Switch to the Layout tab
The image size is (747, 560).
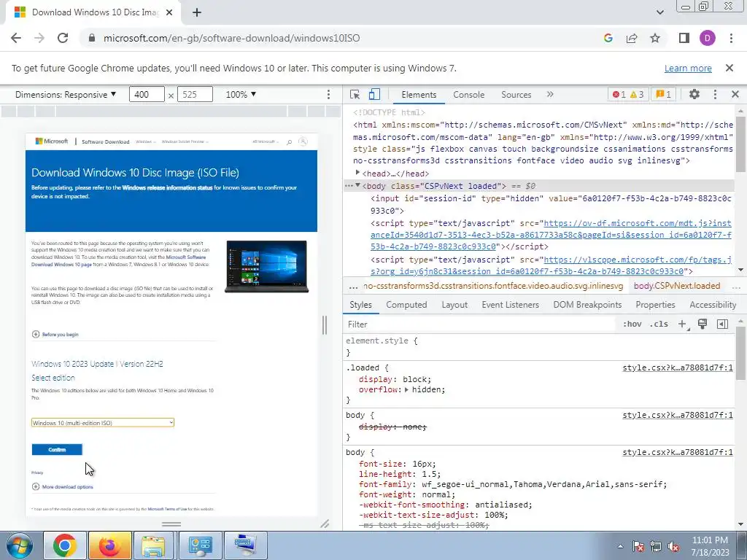click(x=454, y=305)
